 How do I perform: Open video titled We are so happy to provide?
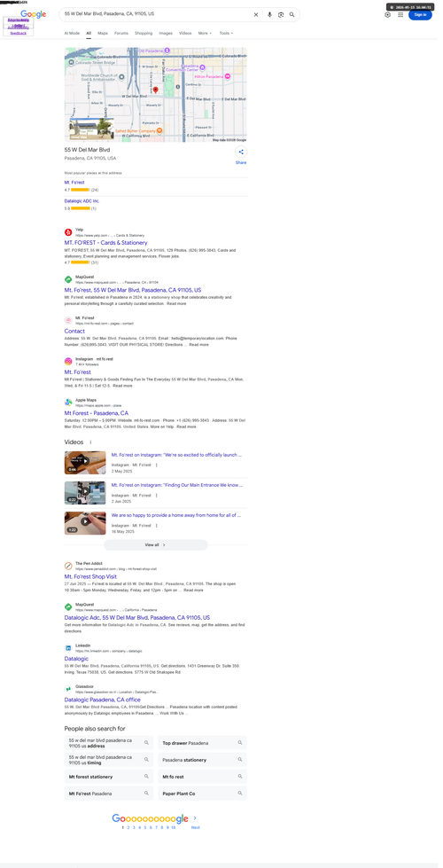point(176,515)
